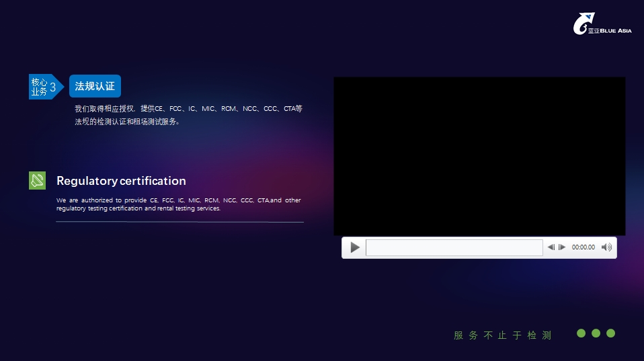This screenshot has width=644, height=361.
Task: Select the 服务不止于检测 slogan text
Action: [x=502, y=335]
